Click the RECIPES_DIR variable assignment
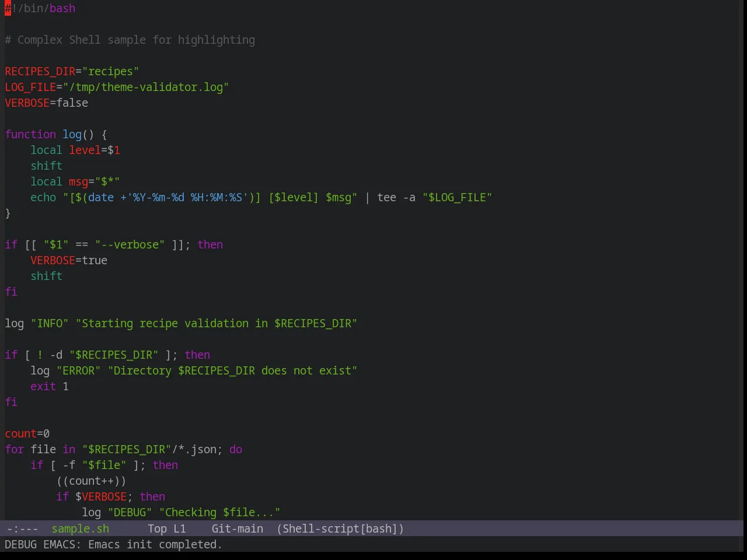Viewport: 747px width, 560px height. coord(72,71)
